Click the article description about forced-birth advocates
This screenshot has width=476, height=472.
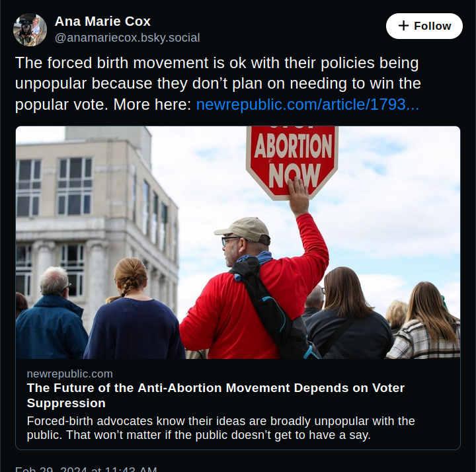pos(221,428)
